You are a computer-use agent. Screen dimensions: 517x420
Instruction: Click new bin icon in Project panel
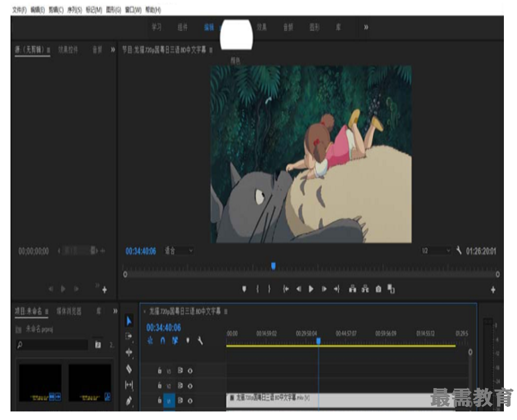point(98,345)
